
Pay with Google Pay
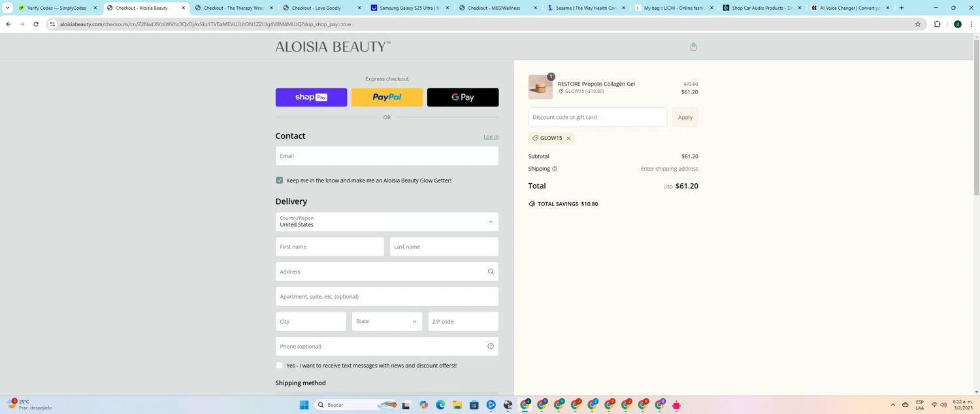pos(463,97)
